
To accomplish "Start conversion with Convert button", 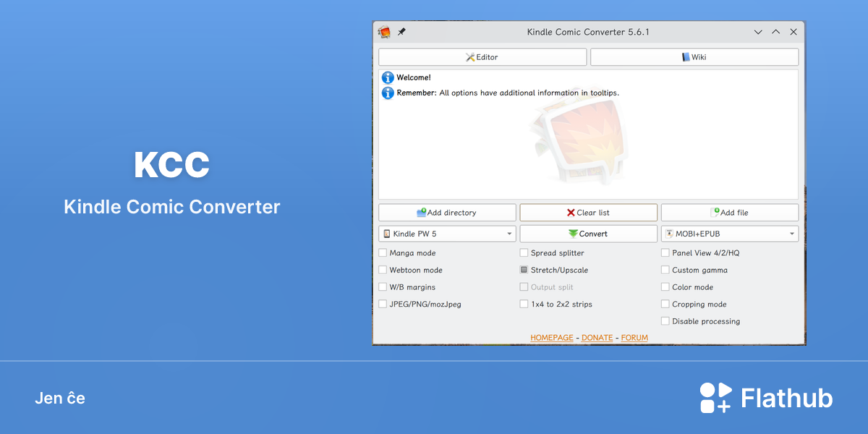I will pyautogui.click(x=588, y=234).
